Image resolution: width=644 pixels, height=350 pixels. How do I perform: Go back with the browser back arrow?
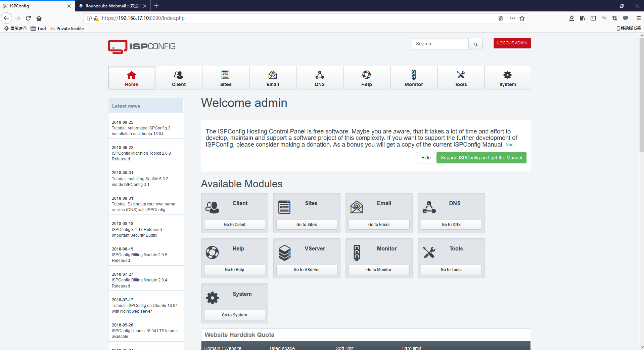click(x=6, y=18)
